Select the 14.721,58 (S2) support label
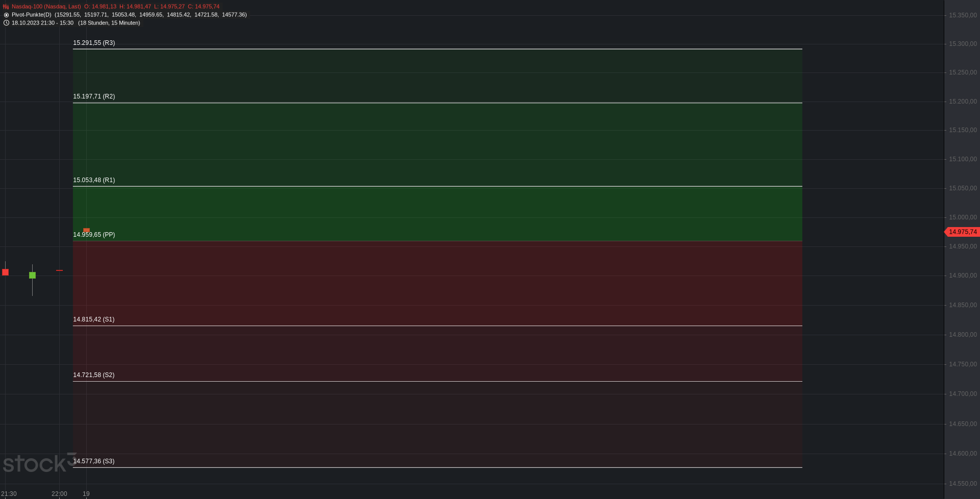This screenshot has width=980, height=499. click(x=94, y=375)
